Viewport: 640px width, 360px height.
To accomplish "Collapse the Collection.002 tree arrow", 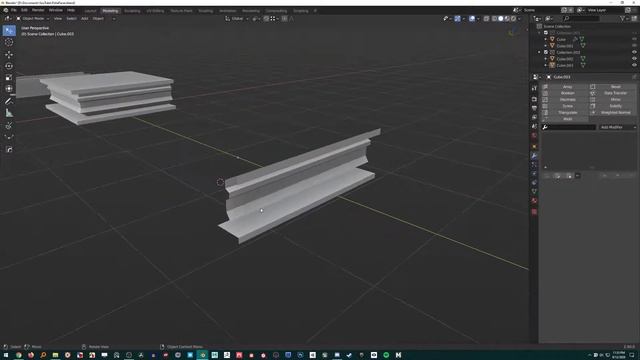I will tap(540, 52).
